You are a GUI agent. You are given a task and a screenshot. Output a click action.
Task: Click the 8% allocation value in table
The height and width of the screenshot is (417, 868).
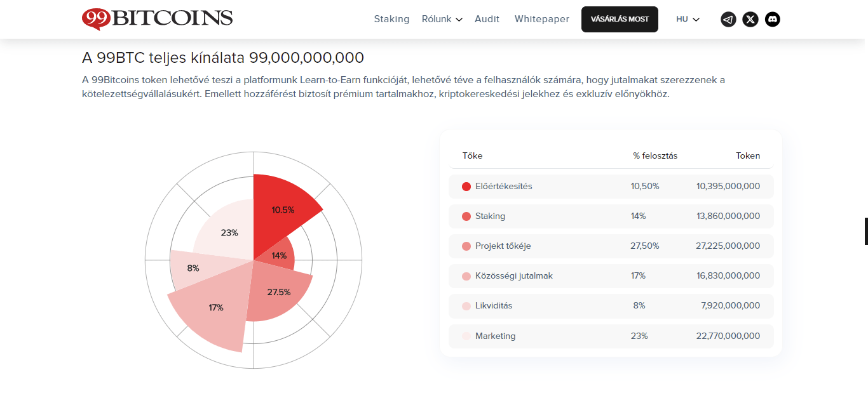tap(639, 306)
